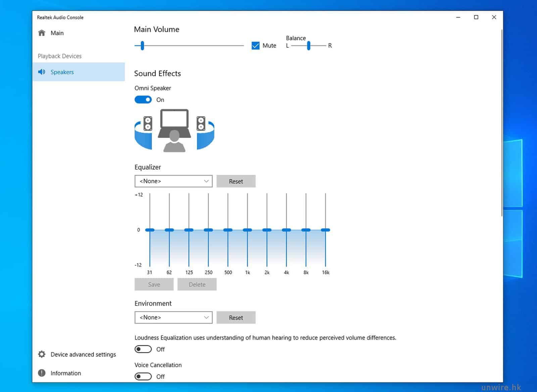
Task: Minimize the Realtek Audio Console window
Action: 458,17
